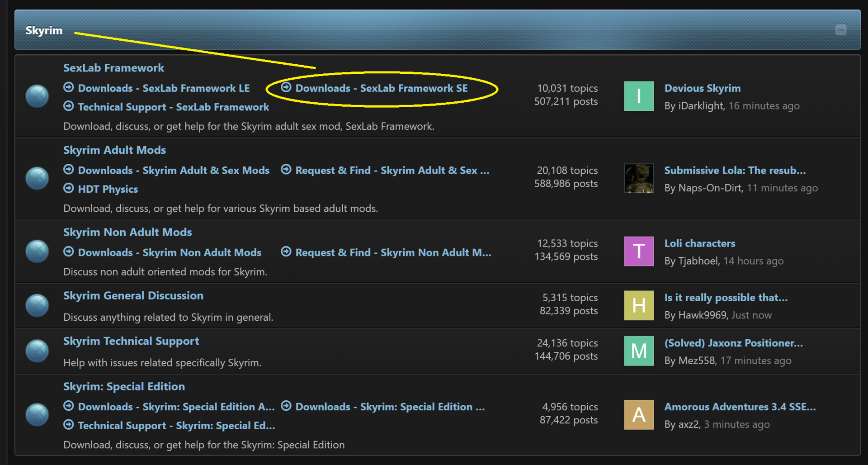This screenshot has width=868, height=465.
Task: Open 'Downloads - Skyrim: Special Edition ...' subforum
Action: pyautogui.click(x=390, y=407)
